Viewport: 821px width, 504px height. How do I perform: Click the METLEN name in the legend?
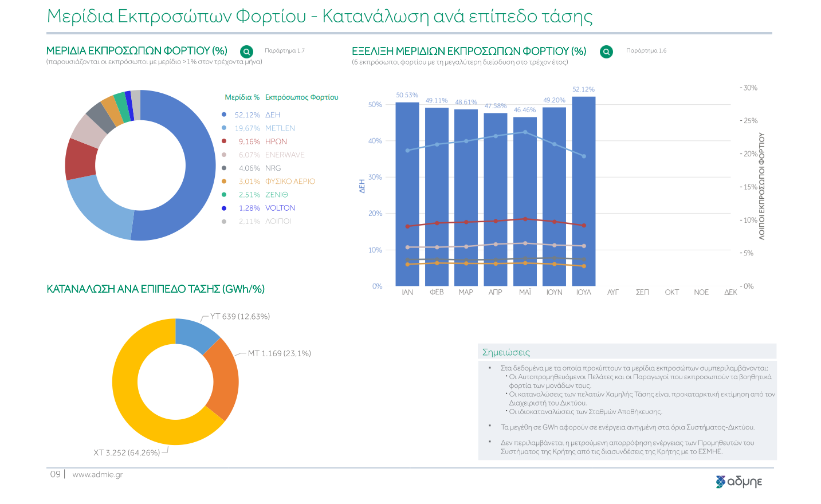tap(280, 128)
